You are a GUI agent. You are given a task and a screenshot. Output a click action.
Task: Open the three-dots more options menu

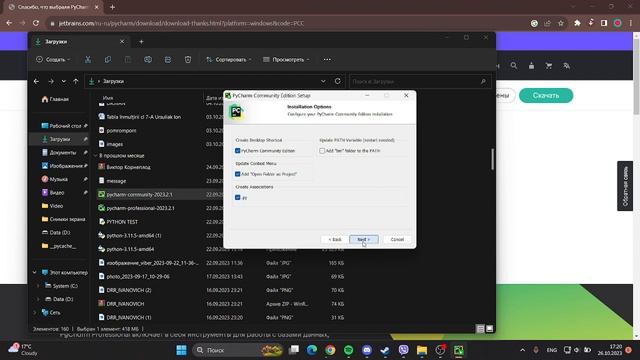(327, 60)
